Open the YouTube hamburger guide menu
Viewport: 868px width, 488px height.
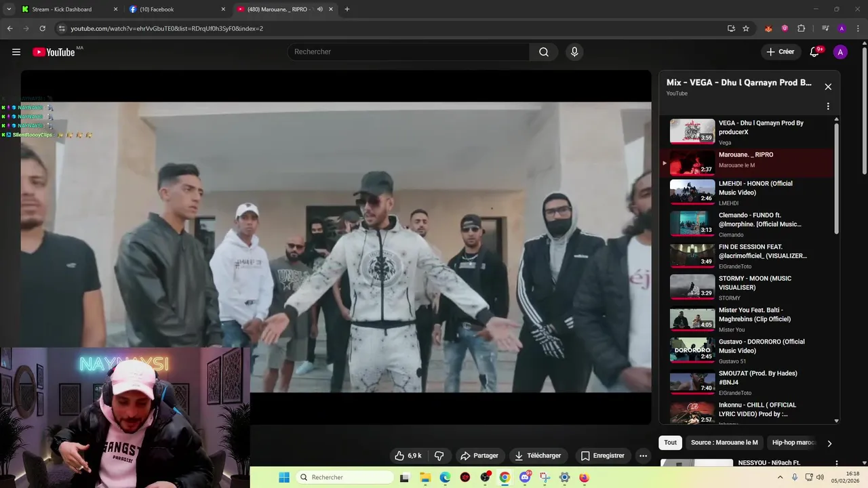click(x=16, y=52)
